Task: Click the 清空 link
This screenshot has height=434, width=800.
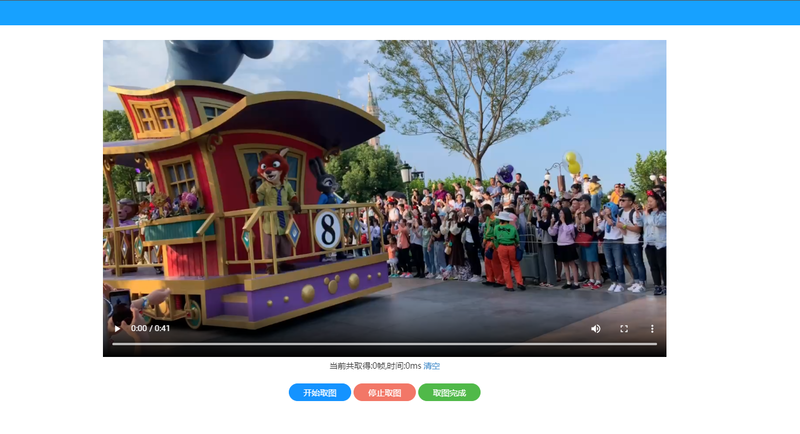Action: 432,366
